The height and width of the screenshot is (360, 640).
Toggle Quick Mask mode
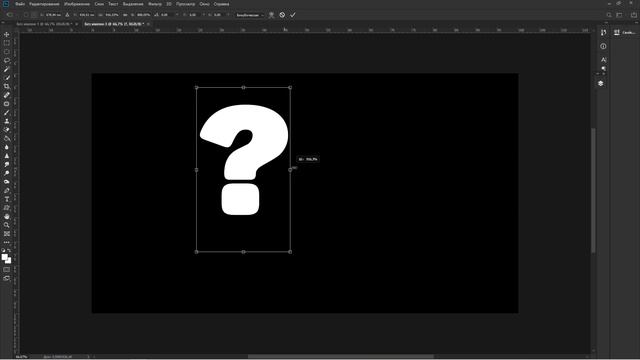[7, 269]
